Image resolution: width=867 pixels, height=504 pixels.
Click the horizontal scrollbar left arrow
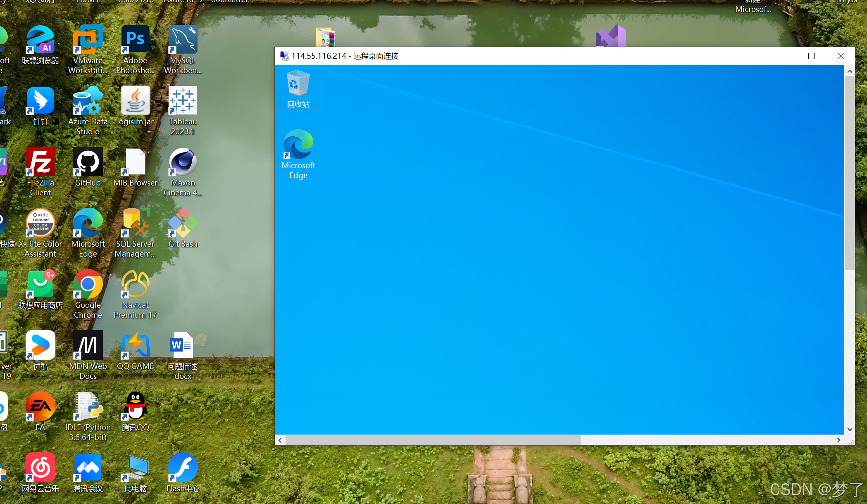(x=280, y=440)
